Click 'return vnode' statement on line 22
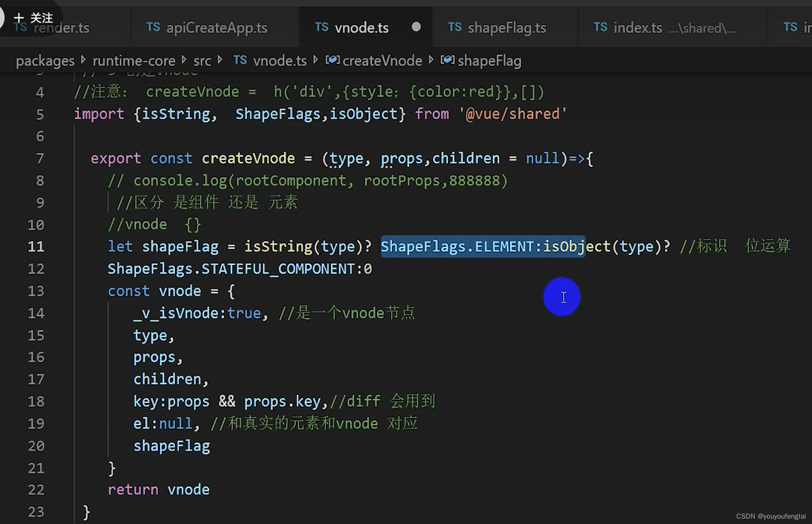 pyautogui.click(x=159, y=490)
